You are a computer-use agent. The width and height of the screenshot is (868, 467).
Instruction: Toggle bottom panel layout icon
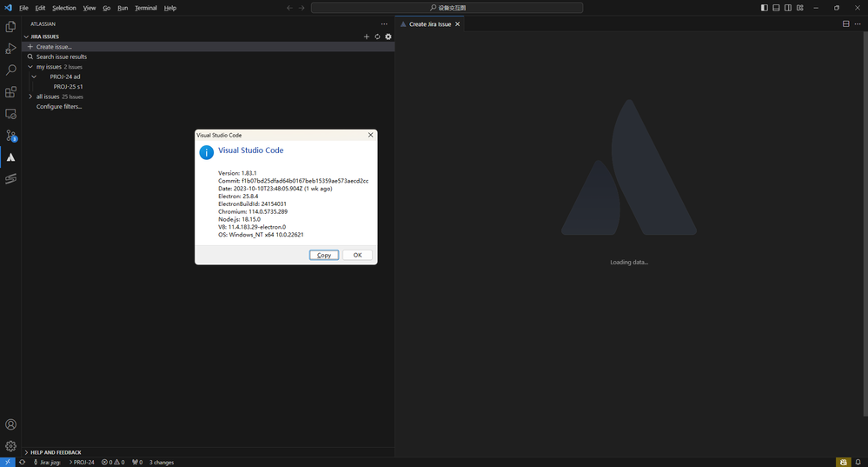[776, 8]
